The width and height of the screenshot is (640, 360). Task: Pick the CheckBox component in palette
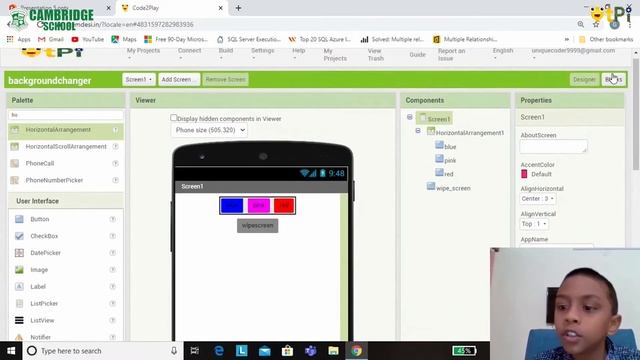44,236
